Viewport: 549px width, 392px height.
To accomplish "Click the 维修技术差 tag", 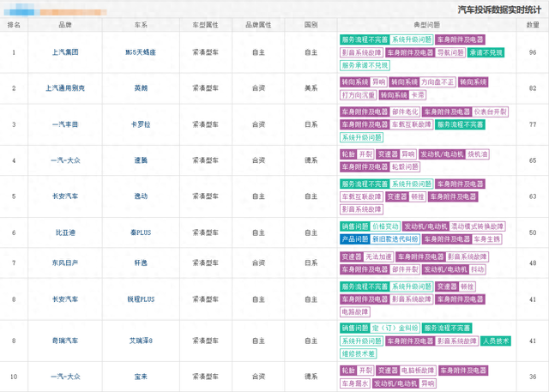I will tap(359, 354).
